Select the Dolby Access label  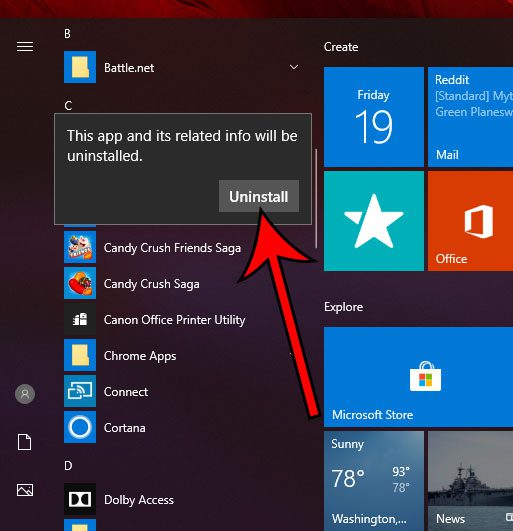(139, 500)
